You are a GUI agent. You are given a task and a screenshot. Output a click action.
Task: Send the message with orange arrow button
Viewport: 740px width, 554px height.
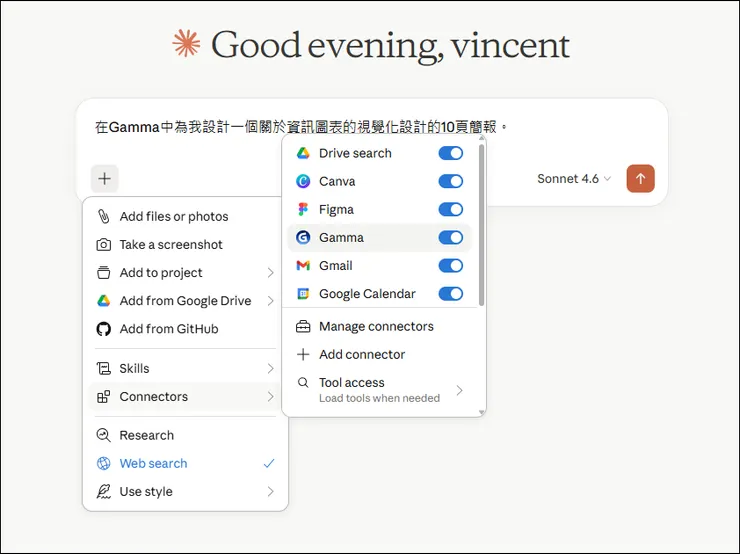tap(640, 178)
